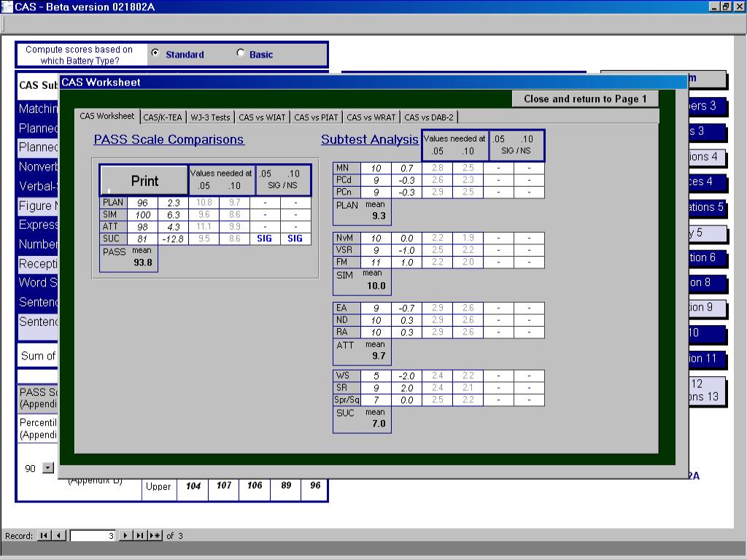Switch to CAS vs WRAT tab
This screenshot has width=747, height=560.
(371, 117)
